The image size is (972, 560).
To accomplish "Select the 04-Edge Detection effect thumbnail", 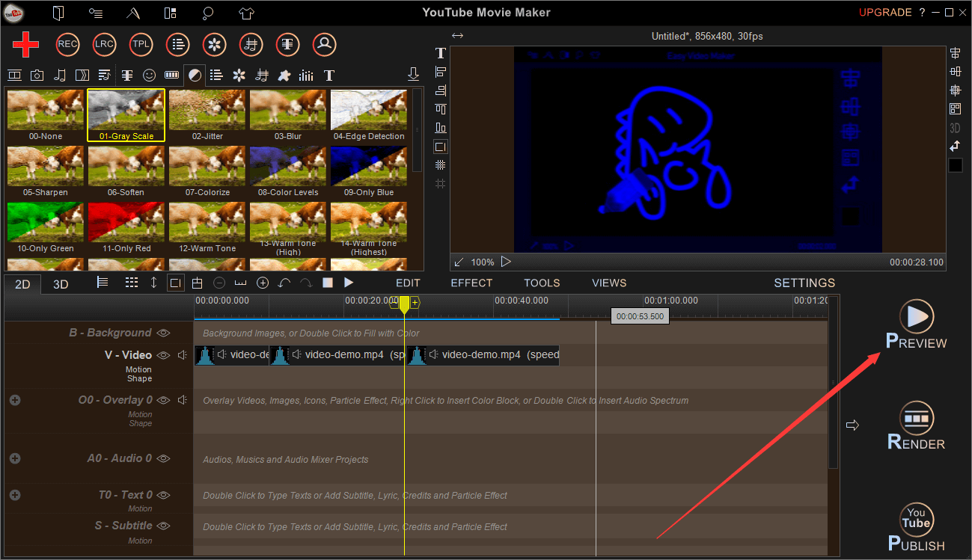I will tap(369, 115).
